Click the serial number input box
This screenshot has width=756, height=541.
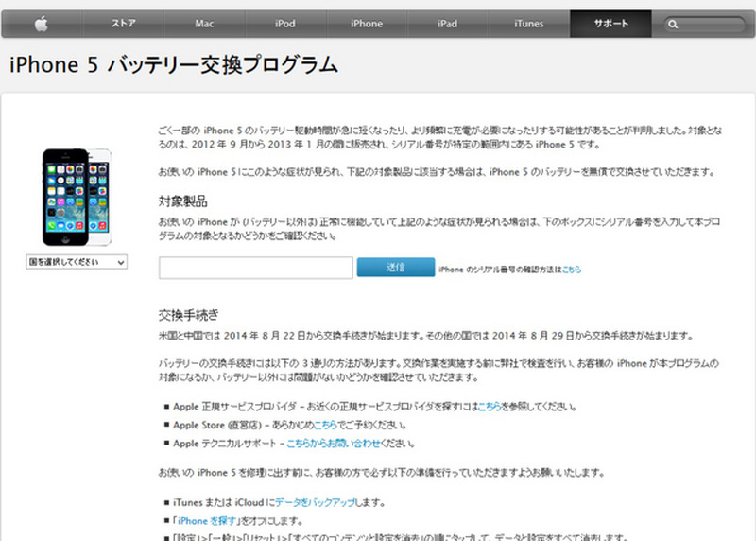click(255, 269)
